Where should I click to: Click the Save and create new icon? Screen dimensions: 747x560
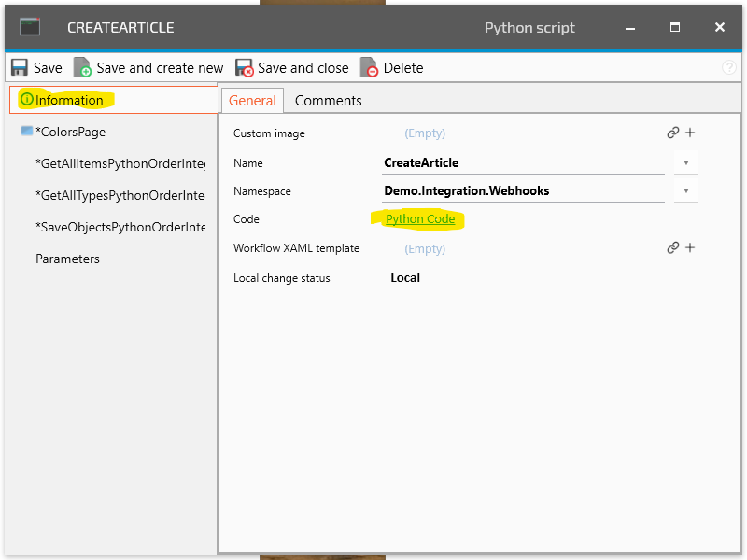[x=82, y=68]
